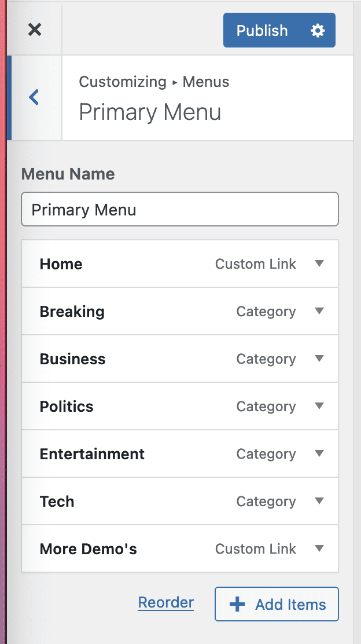Viewport: 361px width, 644px height.
Task: Expand the Entertainment item options arrow
Action: click(319, 454)
